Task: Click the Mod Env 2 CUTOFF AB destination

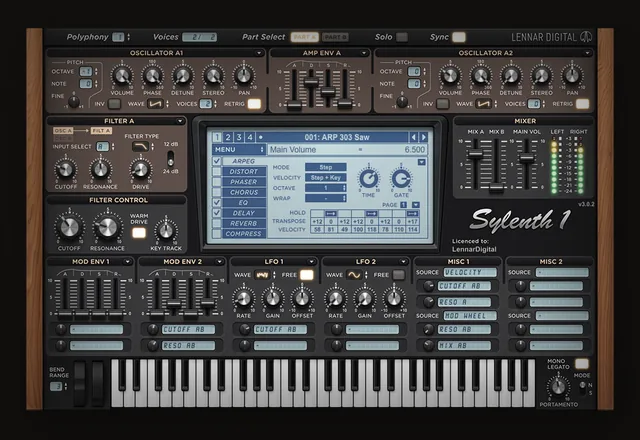Action: pos(188,329)
